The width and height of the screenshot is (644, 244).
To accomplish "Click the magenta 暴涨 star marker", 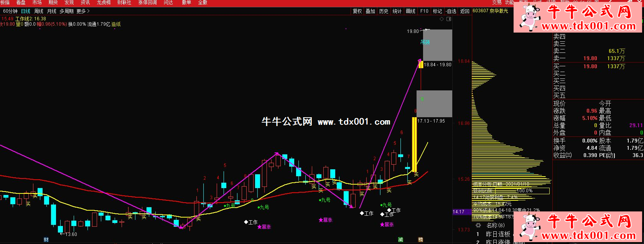I will click(x=264, y=227).
